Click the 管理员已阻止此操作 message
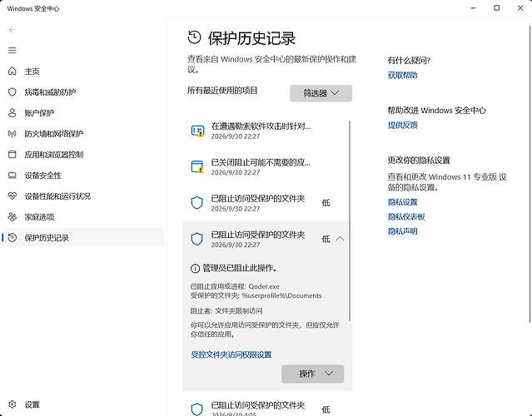Image resolution: width=532 pixels, height=416 pixels. click(240, 269)
